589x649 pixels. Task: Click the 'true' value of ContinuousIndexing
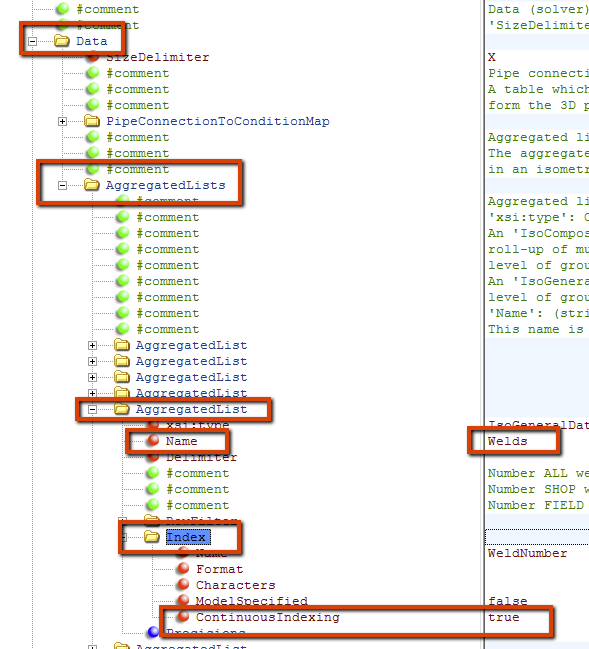[x=503, y=617]
